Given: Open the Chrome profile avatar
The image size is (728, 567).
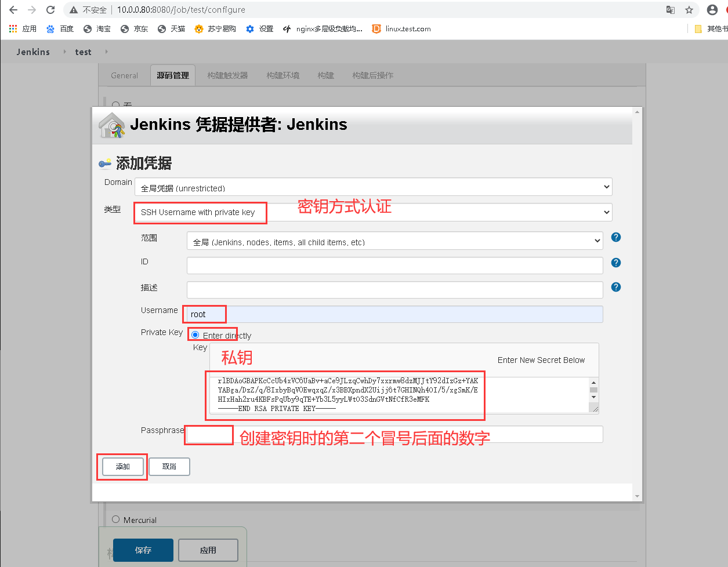Looking at the screenshot, I should coord(712,10).
